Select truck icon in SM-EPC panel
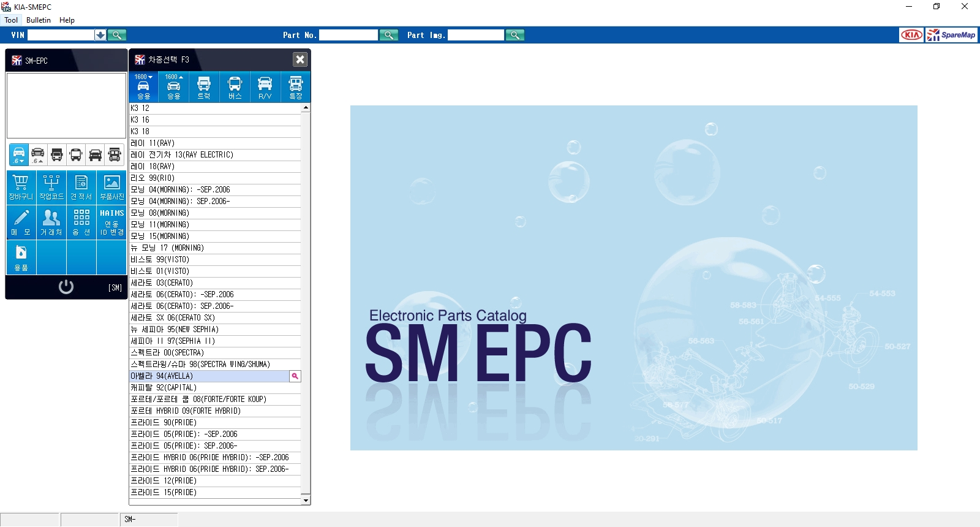980x527 pixels. (57, 154)
